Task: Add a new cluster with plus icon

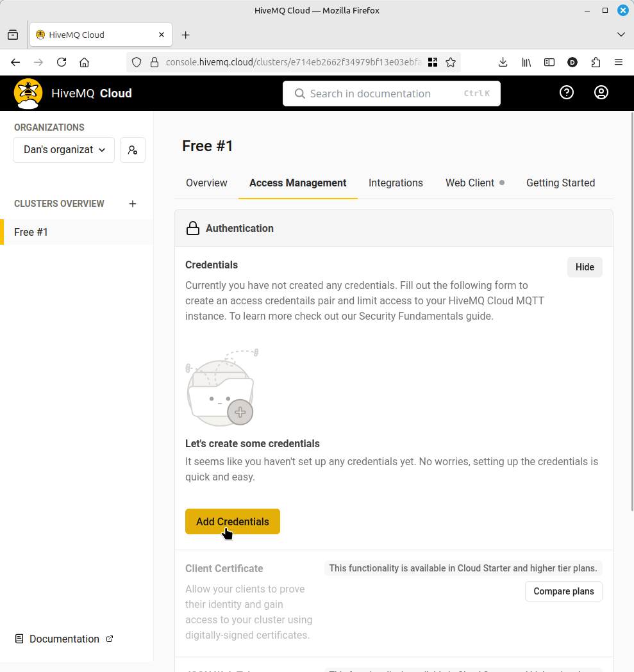Action: click(x=133, y=204)
